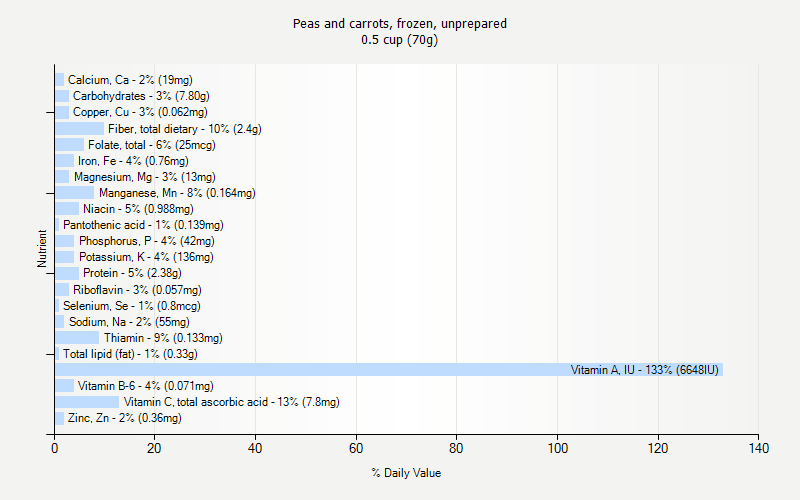Click the chart title 'Peas and carrots, frozen, unprepared'
This screenshot has width=800, height=500.
pyautogui.click(x=399, y=23)
